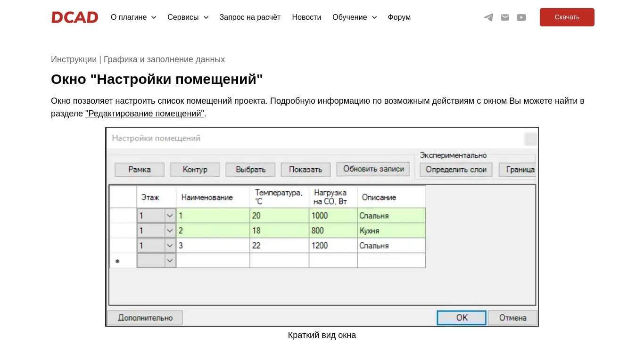This screenshot has height=362, width=644.
Task: Click the "Нагрузка на СО, Вт" header
Action: pyautogui.click(x=333, y=197)
